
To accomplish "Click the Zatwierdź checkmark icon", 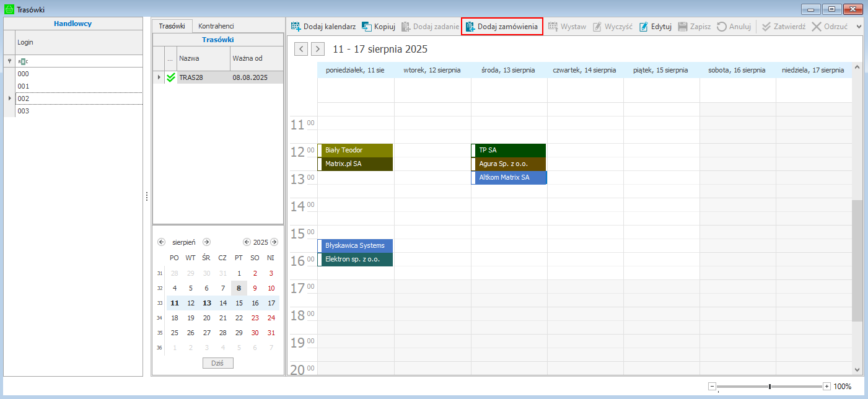I will click(766, 27).
